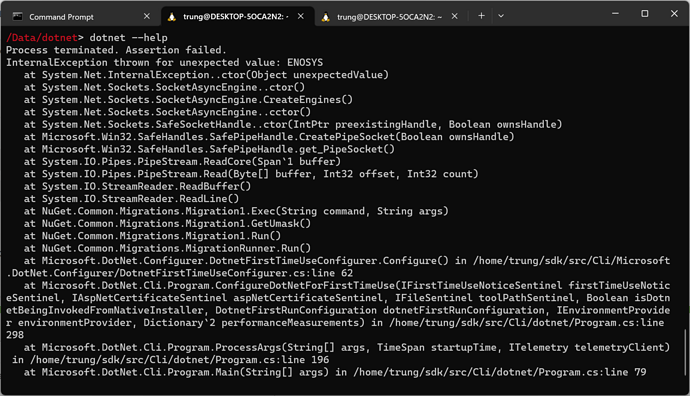Expand the terminal profiles dropdown chevron
The height and width of the screenshot is (396, 690).
(501, 16)
